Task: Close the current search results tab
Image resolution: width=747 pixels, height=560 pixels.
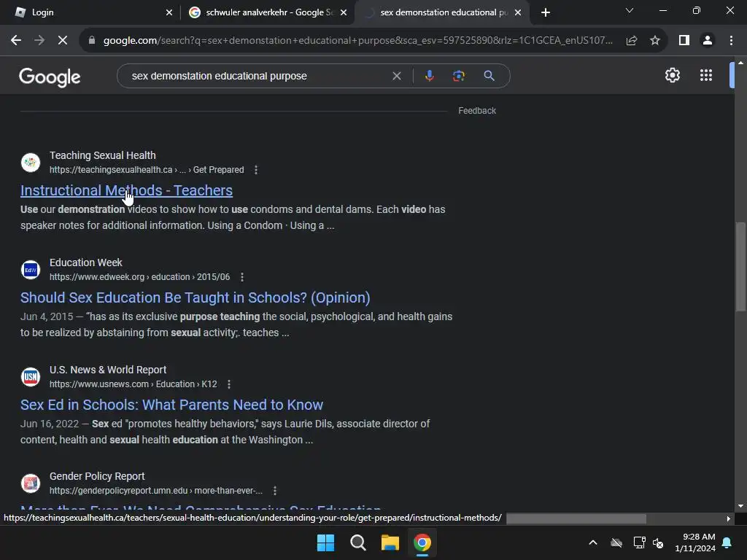Action: coord(518,12)
